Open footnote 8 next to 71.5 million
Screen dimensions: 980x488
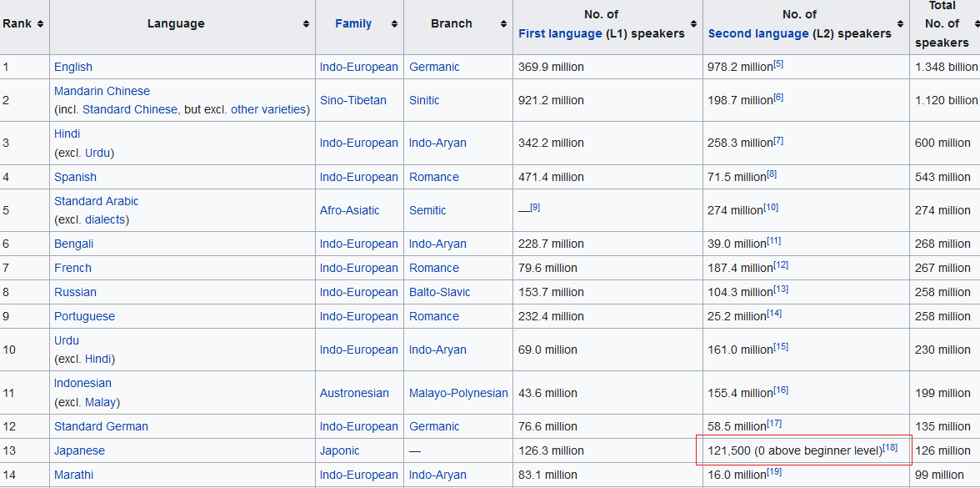click(772, 174)
